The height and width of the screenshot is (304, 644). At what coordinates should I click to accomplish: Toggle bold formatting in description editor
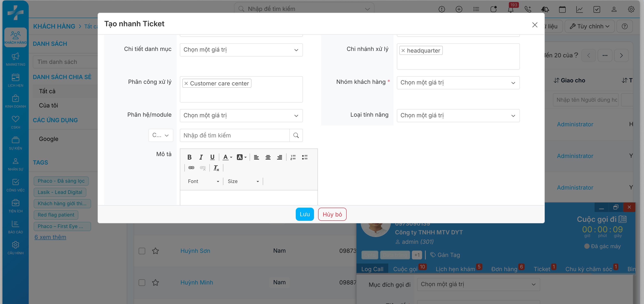click(189, 157)
